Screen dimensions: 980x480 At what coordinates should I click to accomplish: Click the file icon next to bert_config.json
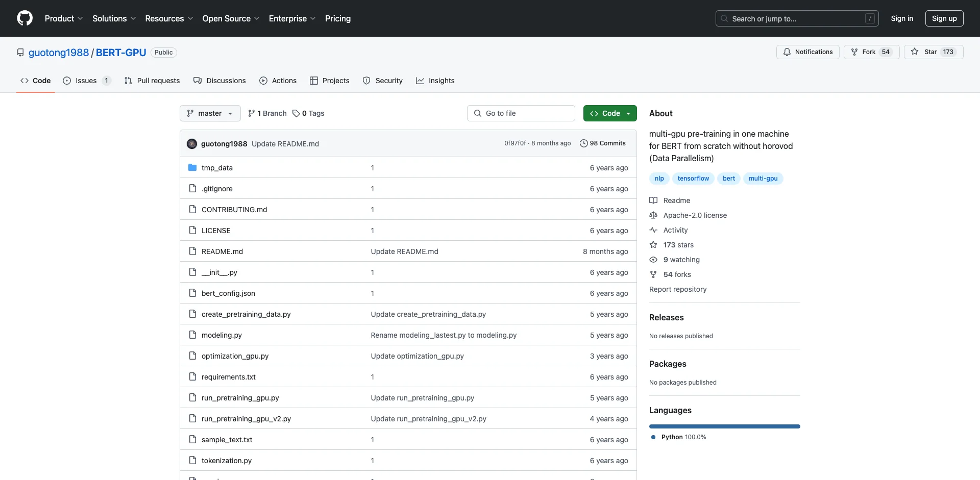coord(192,293)
